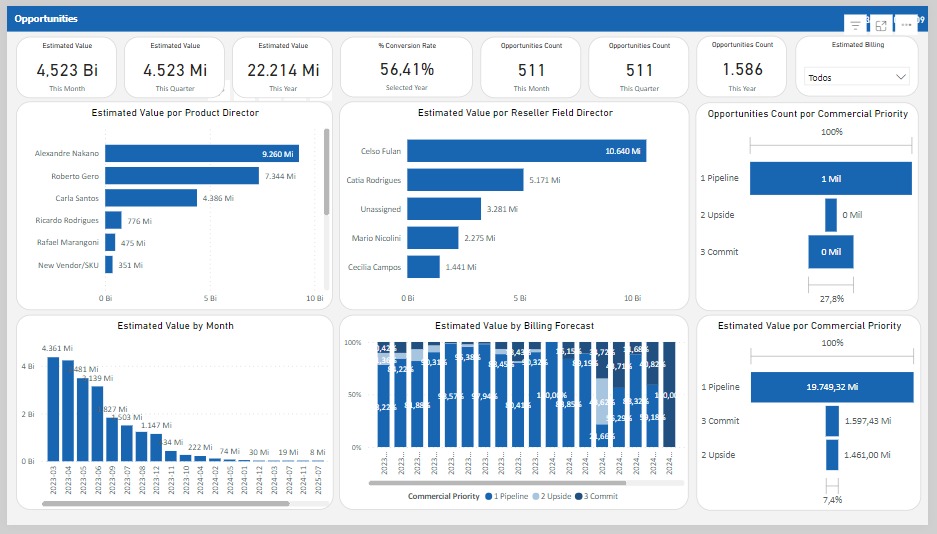The height and width of the screenshot is (534, 937).
Task: Expand the Todos dropdown chevron
Action: click(x=901, y=77)
